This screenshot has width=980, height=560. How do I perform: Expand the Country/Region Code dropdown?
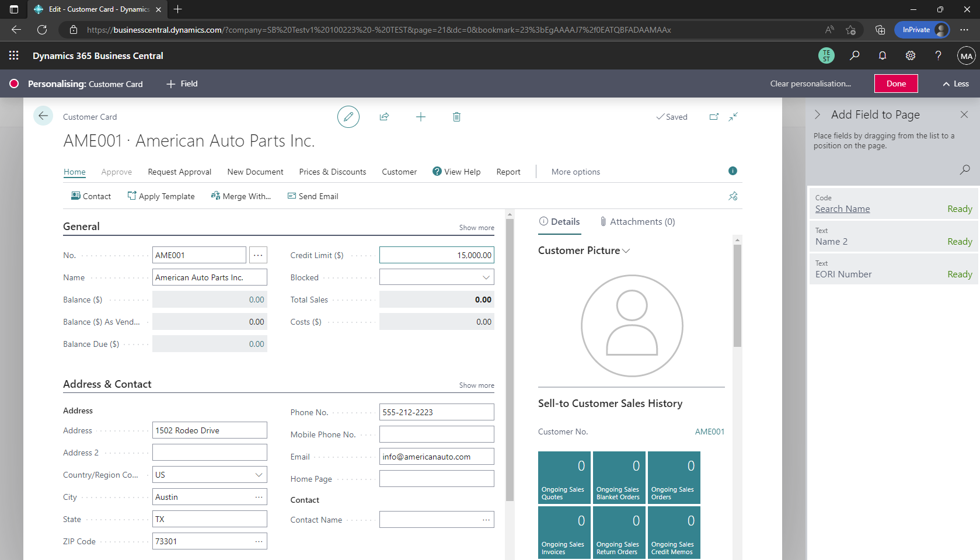click(x=259, y=475)
